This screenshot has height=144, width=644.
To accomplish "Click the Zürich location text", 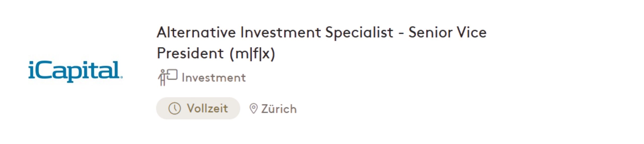I will (279, 109).
